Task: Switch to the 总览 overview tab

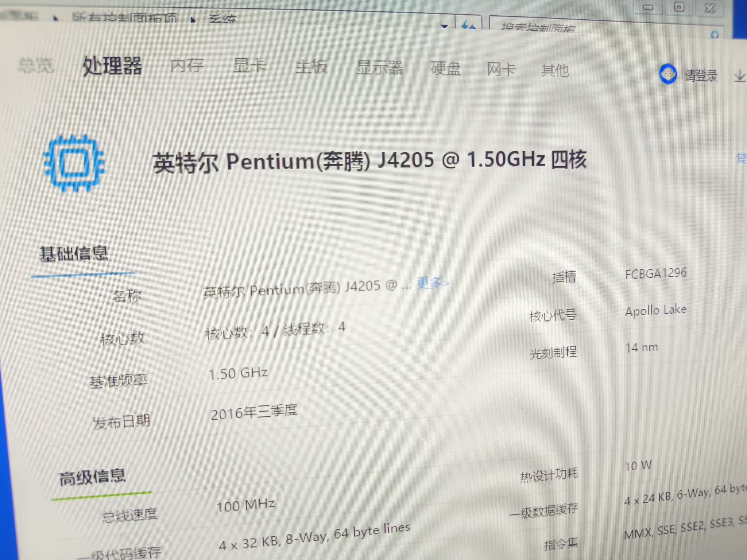Action: tap(36, 66)
